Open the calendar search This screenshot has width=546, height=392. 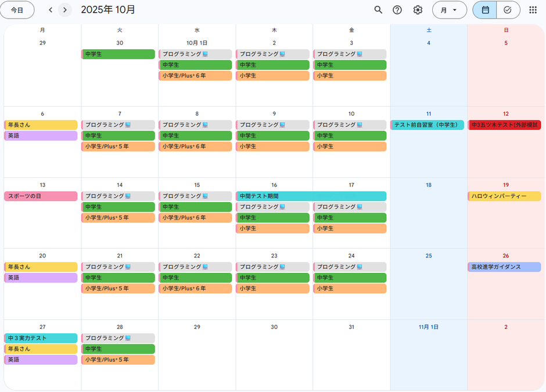point(378,10)
